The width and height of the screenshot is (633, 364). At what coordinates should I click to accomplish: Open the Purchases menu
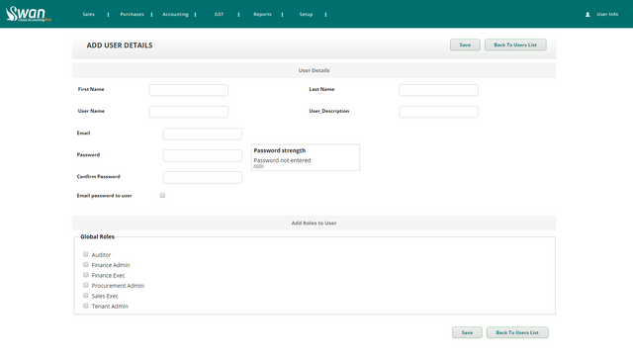132,14
